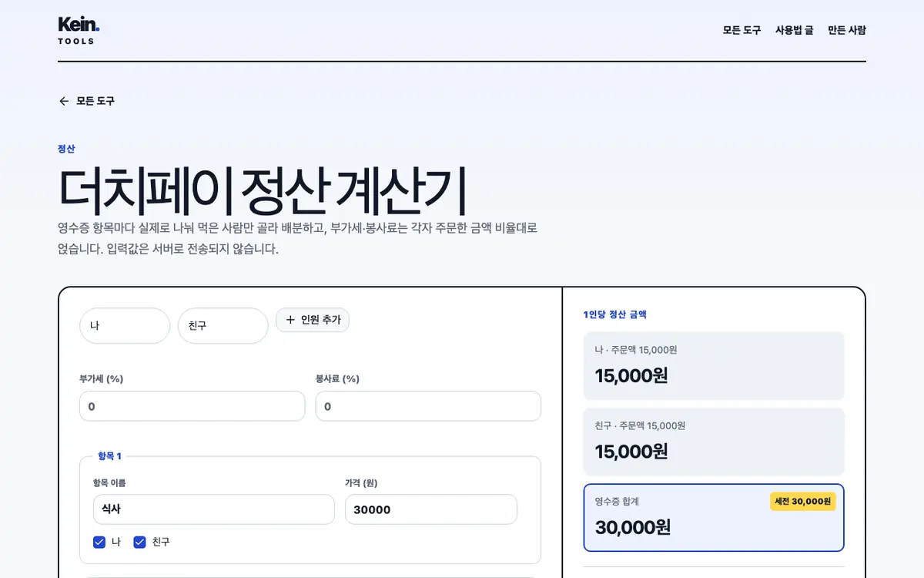Click the 가격 (원) field showing 30000
This screenshot has height=578, width=924.
click(x=431, y=509)
